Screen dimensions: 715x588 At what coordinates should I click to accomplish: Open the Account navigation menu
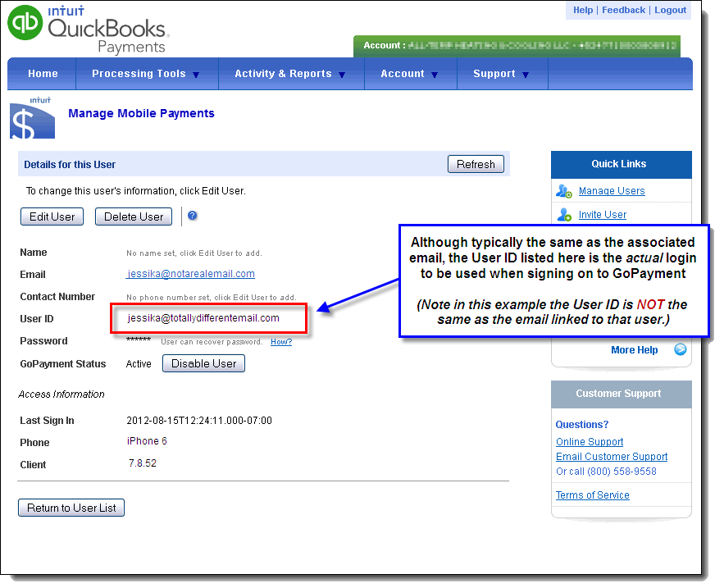pos(403,74)
